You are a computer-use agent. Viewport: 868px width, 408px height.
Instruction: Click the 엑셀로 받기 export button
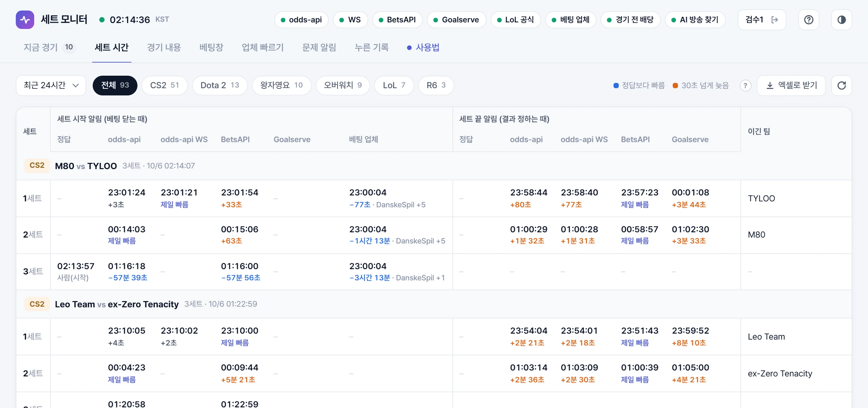pyautogui.click(x=791, y=85)
